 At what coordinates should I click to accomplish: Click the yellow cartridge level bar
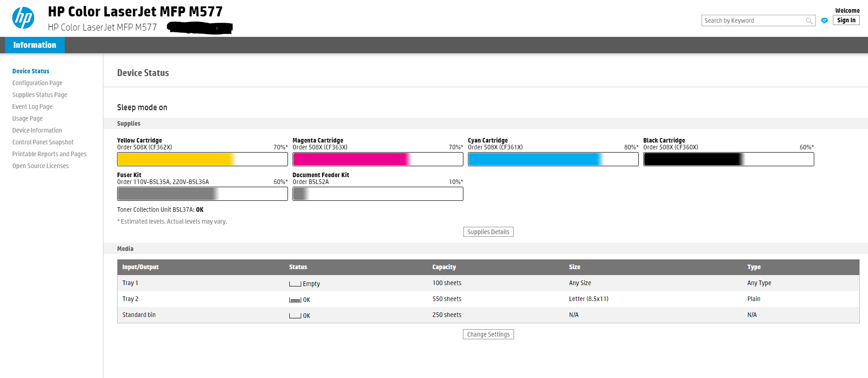[202, 159]
